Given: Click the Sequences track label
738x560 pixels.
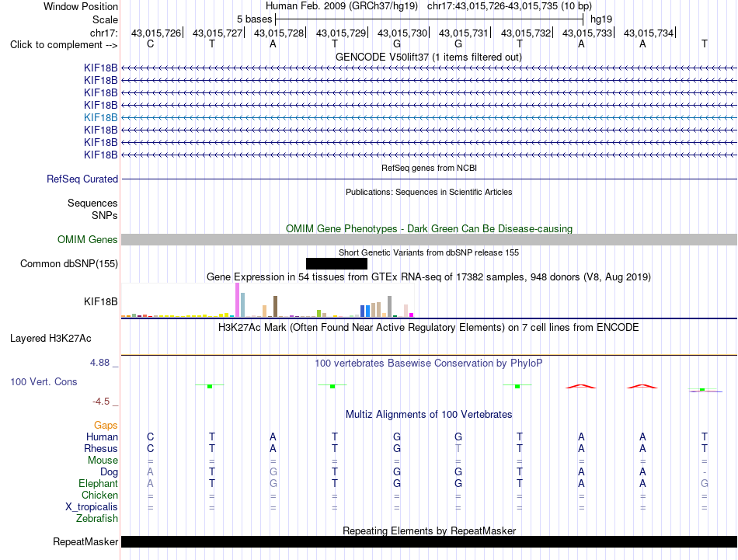Looking at the screenshot, I should click(92, 203).
